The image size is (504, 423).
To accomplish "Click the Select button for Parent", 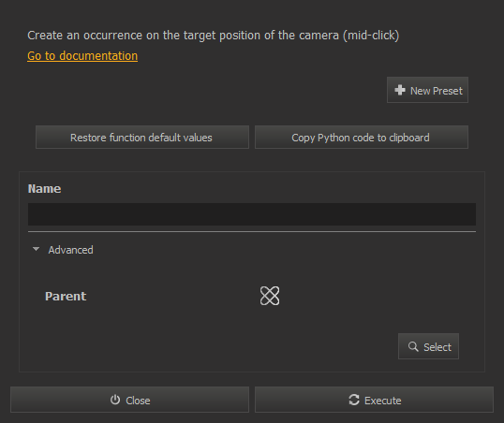I will coord(428,346).
